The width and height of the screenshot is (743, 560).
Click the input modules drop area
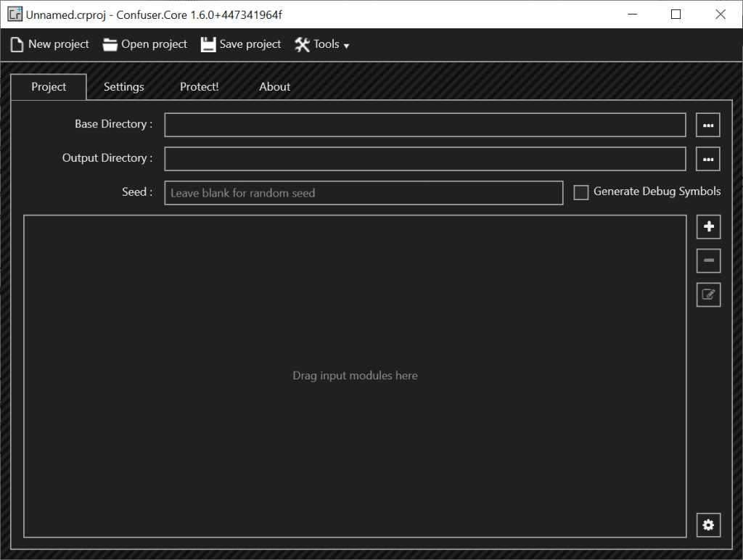[355, 376]
